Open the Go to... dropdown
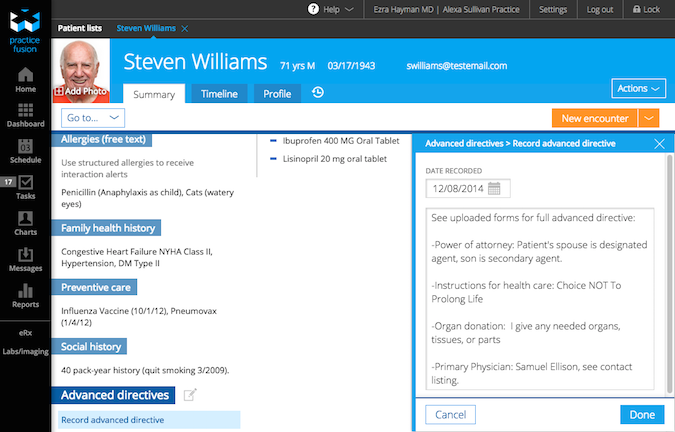The height and width of the screenshot is (432, 675). (93, 118)
